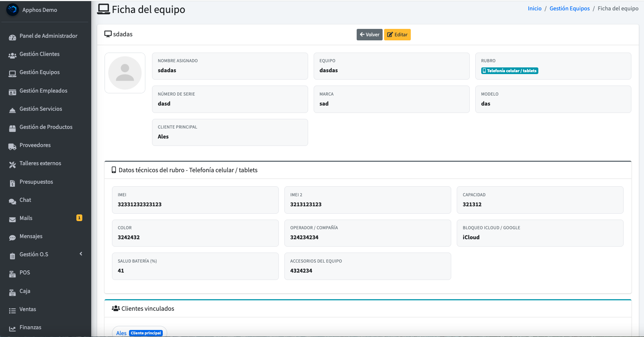The image size is (644, 337).
Task: Follow the Gestión Equipos breadcrumb link
Action: coord(569,9)
